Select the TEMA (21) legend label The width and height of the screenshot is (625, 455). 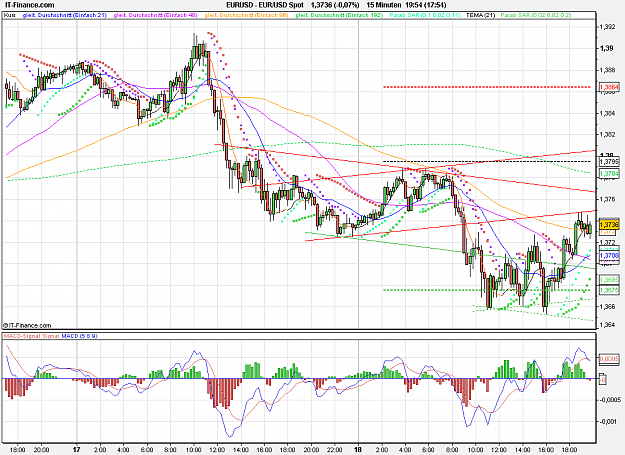click(481, 15)
